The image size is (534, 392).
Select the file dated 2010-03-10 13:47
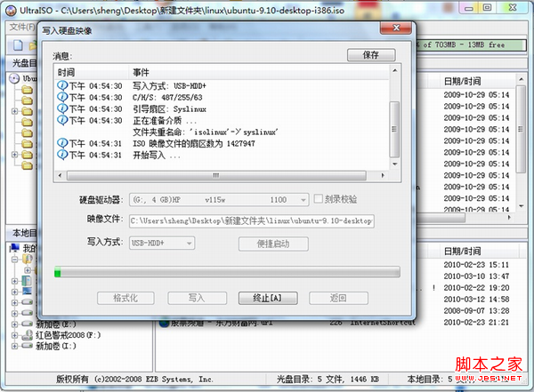point(476,276)
